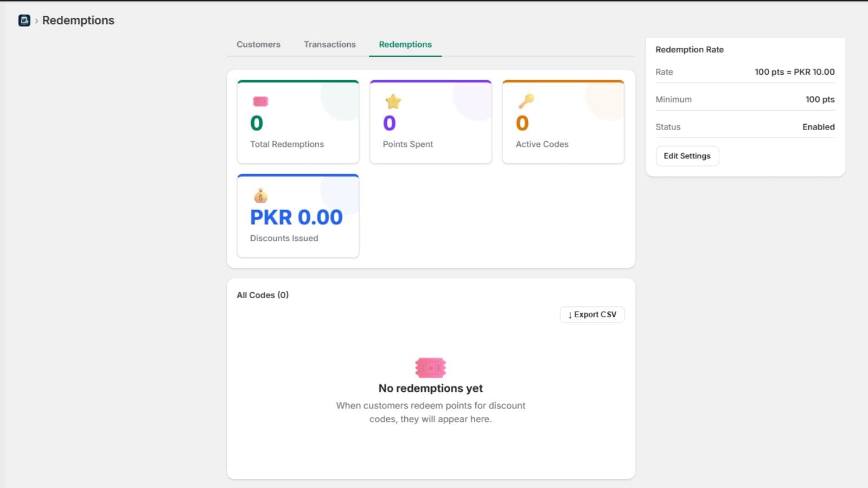Click the Redemption Rate heading
868x488 pixels.
(x=690, y=49)
